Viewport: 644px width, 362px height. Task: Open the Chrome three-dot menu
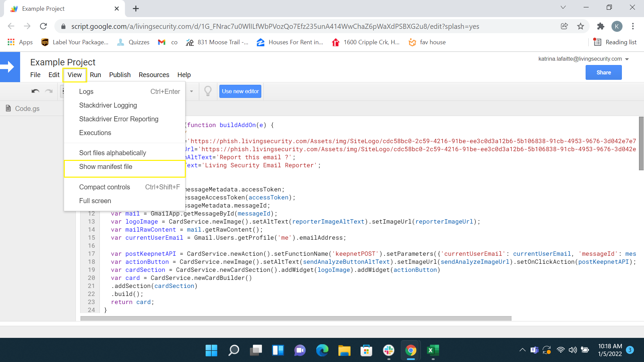click(633, 26)
